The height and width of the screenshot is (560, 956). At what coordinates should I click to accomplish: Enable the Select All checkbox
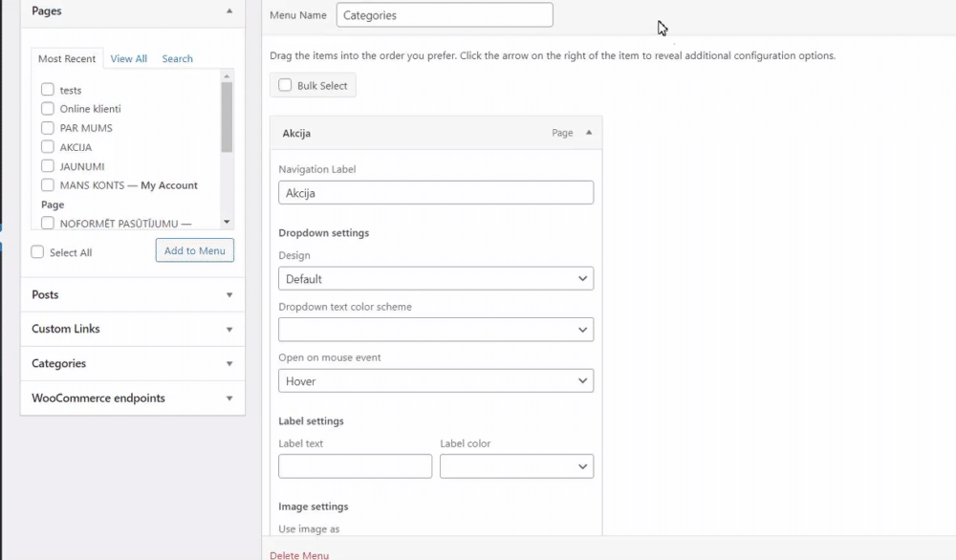(x=37, y=252)
